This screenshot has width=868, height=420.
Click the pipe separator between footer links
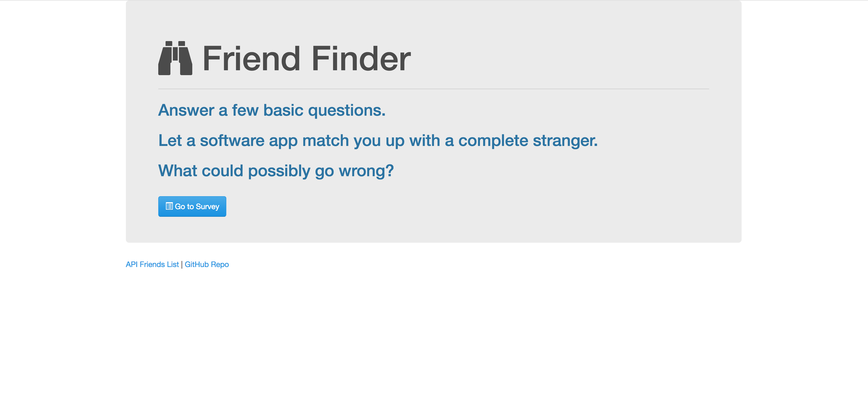pyautogui.click(x=181, y=265)
